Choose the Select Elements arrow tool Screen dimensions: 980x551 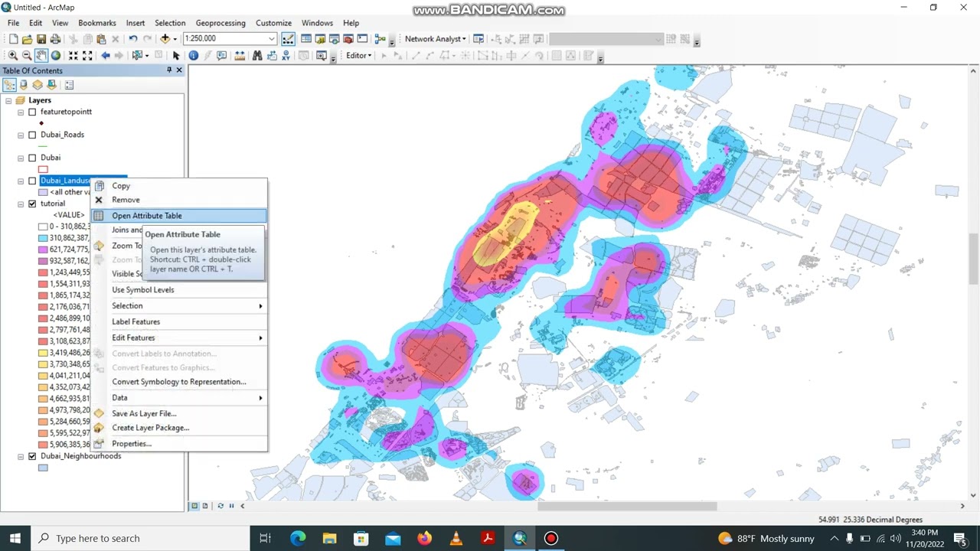176,56
